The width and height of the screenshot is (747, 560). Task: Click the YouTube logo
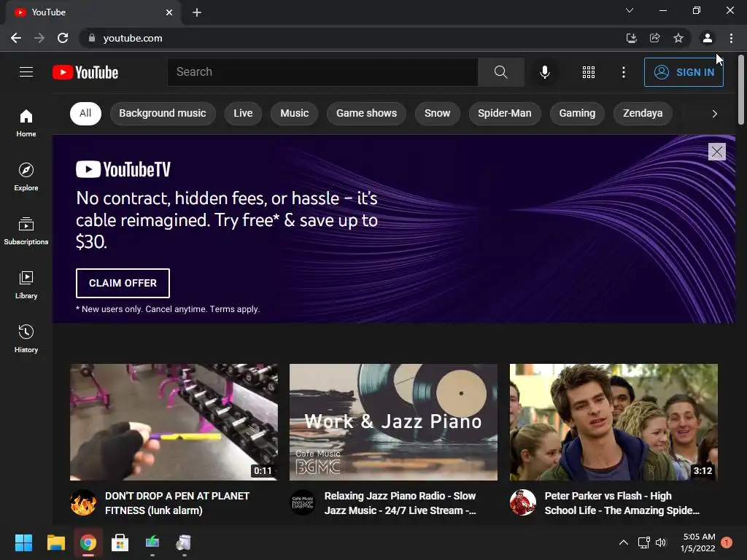(85, 72)
